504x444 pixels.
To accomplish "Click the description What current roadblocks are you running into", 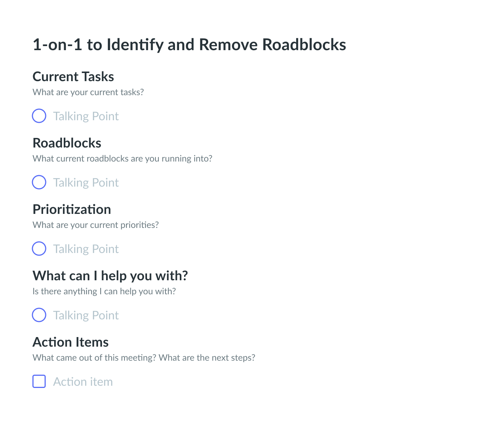I will 122,159.
